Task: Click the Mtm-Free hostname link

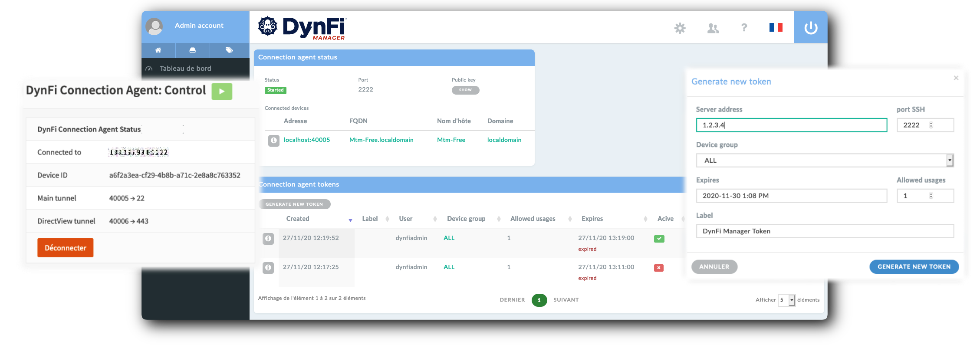Action: (451, 140)
